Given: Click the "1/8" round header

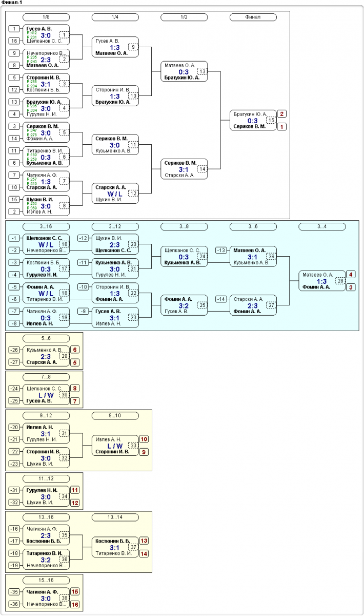Looking at the screenshot, I should tap(46, 17).
